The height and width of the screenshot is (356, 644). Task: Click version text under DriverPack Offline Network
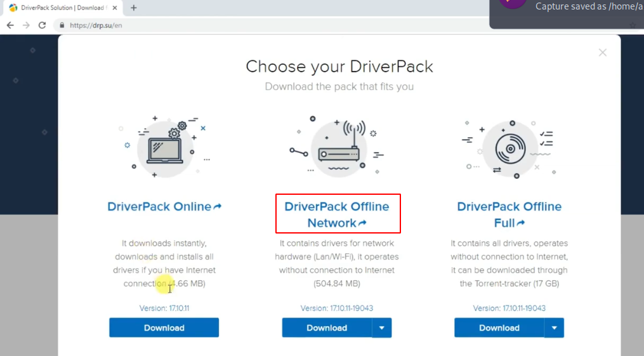click(x=337, y=308)
